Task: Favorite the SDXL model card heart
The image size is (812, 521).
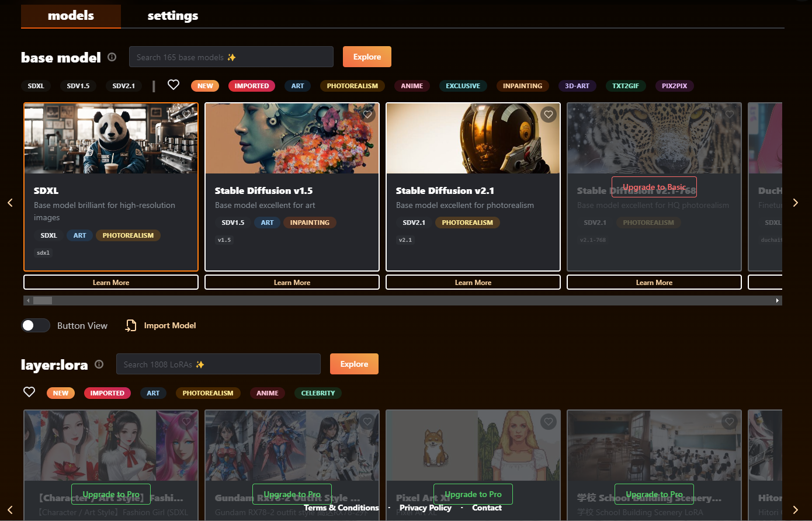Action: click(186, 114)
